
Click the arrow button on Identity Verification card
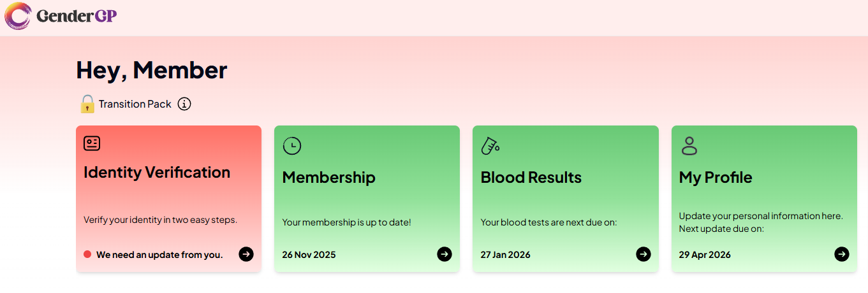246,254
